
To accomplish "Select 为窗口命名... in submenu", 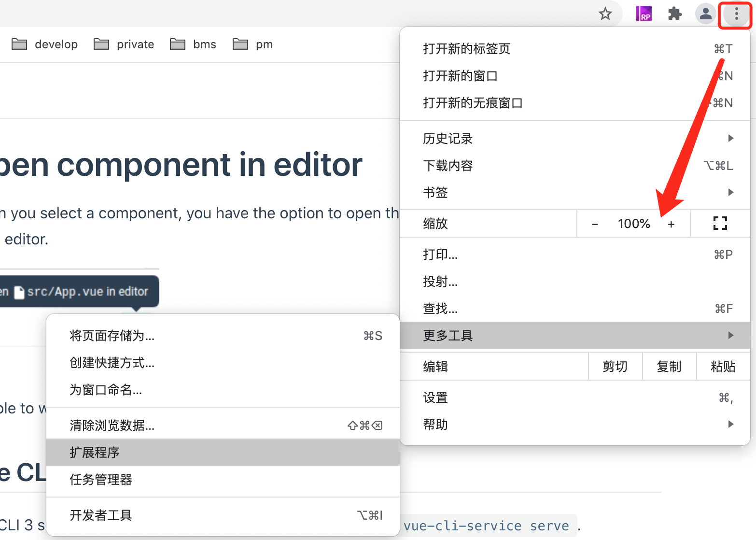I will [223, 390].
